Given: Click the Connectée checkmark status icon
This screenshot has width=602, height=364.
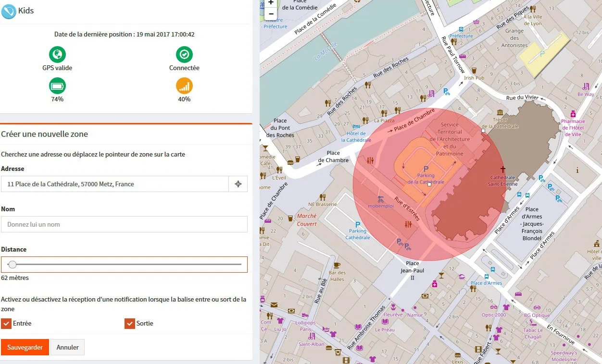Looking at the screenshot, I should [x=184, y=54].
